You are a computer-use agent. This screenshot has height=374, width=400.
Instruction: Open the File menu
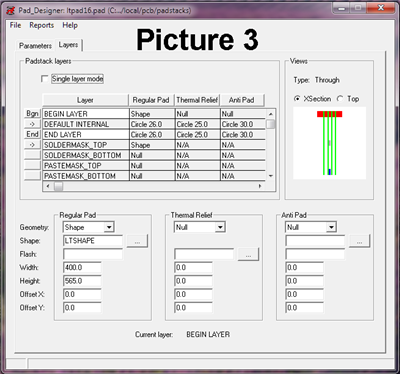coord(15,25)
